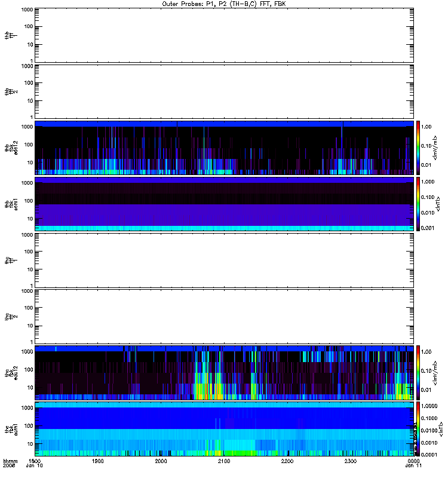The image size is (448, 478).
Task: Click the <|nT|> unit label beside thc scm1 colorbar
Action: [440, 429]
